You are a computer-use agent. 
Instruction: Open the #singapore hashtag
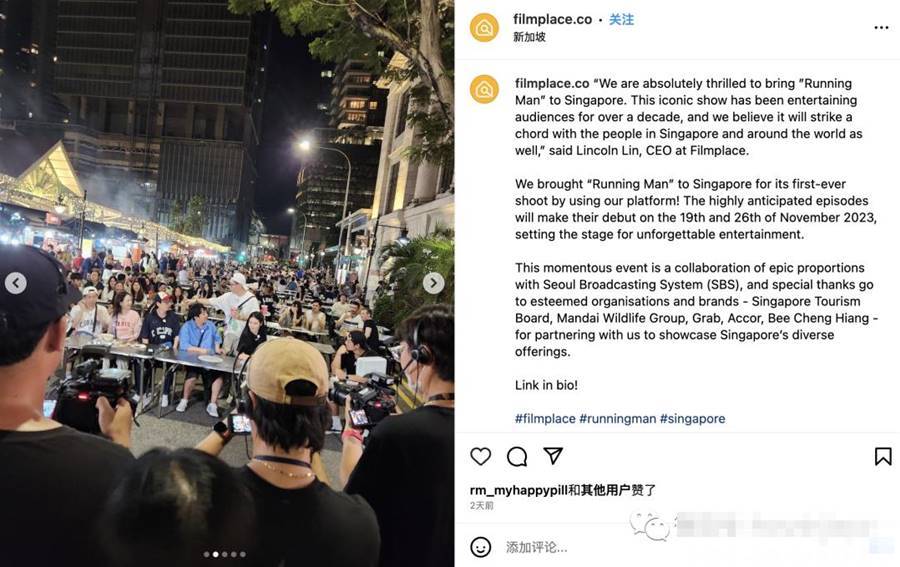692,418
